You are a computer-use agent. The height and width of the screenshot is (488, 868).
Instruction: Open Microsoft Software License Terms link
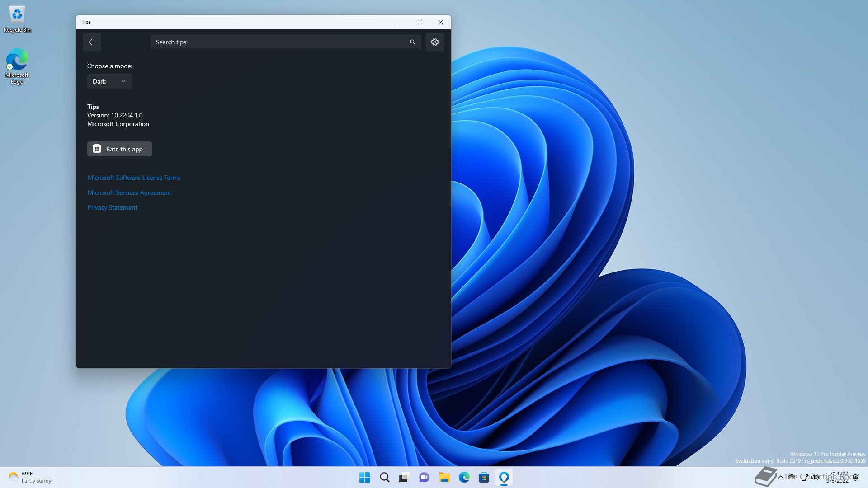pos(134,178)
